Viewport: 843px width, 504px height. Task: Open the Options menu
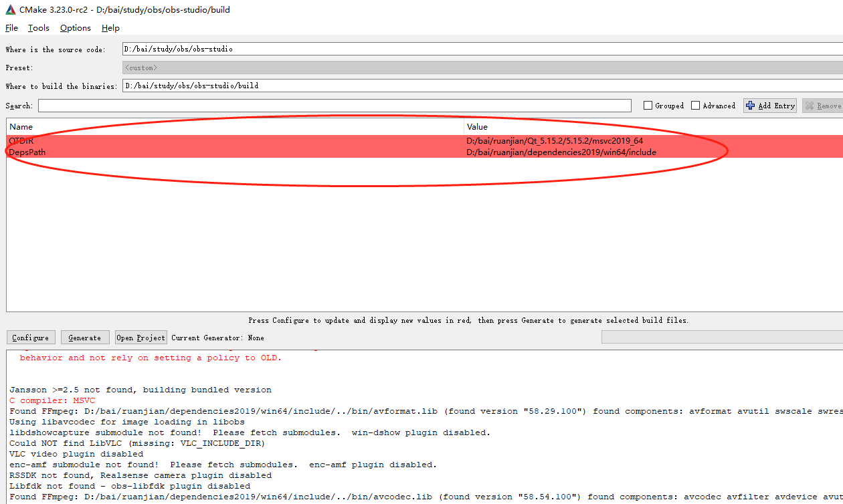(76, 27)
